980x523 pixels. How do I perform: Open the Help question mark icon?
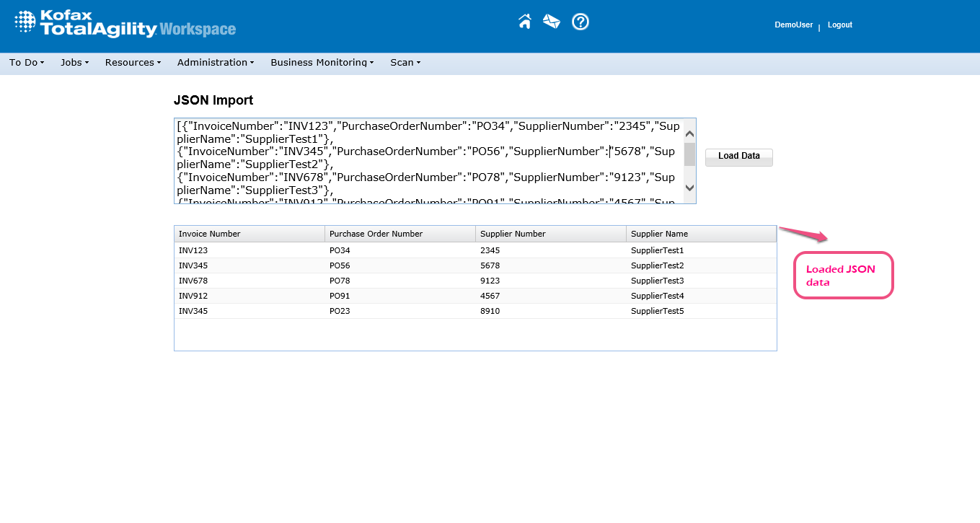(581, 22)
